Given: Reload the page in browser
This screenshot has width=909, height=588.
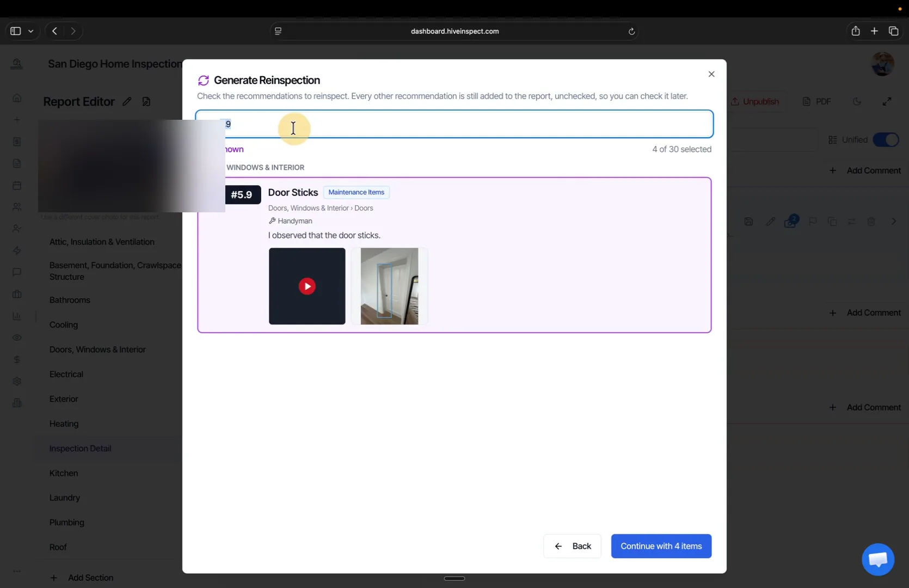Looking at the screenshot, I should [631, 32].
